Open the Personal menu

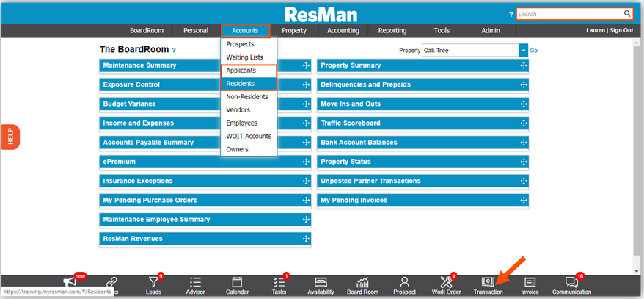coord(196,30)
